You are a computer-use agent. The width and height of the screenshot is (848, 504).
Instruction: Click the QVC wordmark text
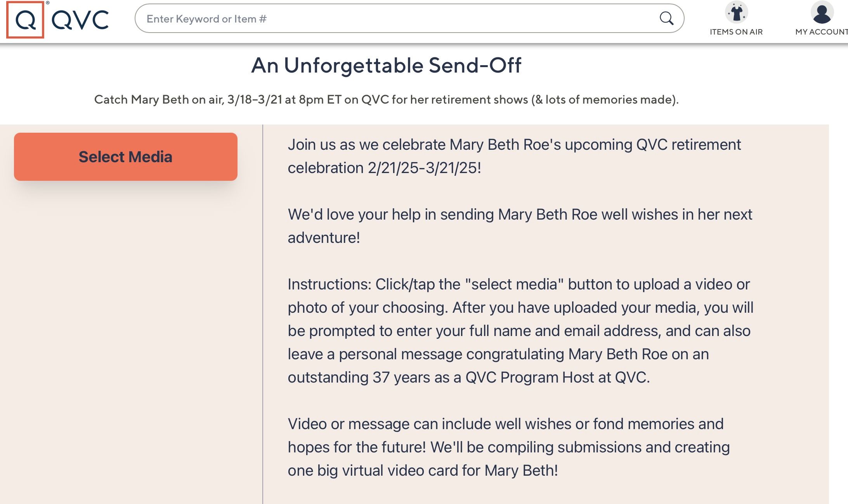(80, 20)
